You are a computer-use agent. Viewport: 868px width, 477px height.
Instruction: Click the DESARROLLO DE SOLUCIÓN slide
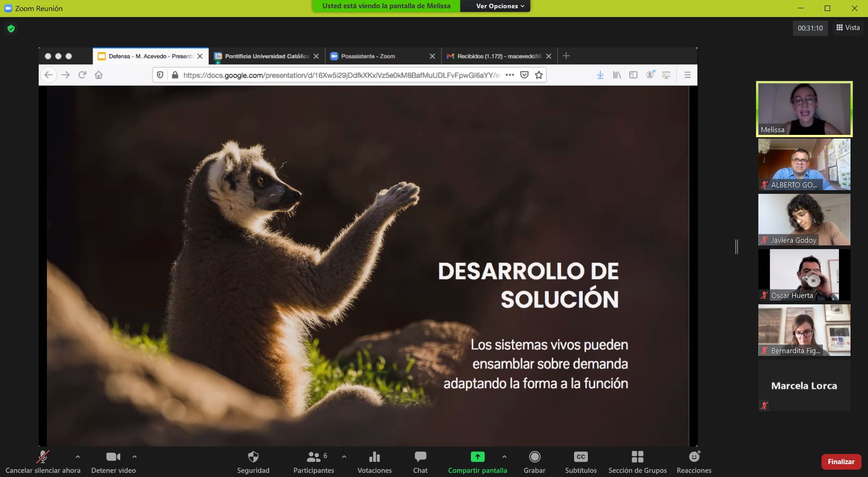[x=368, y=266]
